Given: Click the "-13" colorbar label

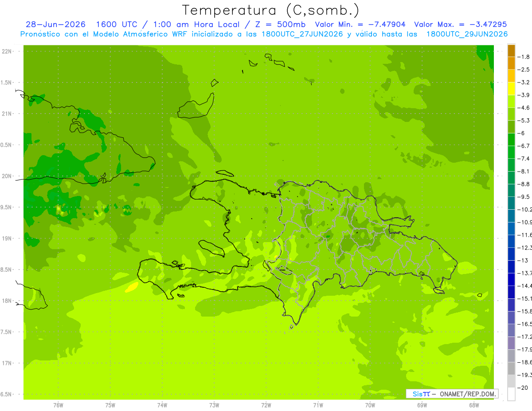Looking at the screenshot, I should point(523,260).
